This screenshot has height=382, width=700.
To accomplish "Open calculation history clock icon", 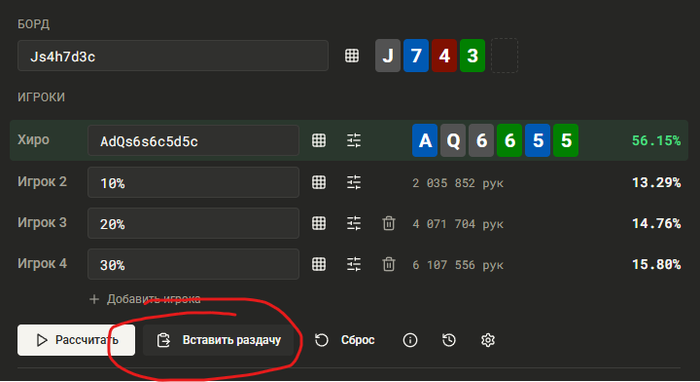I will [449, 340].
